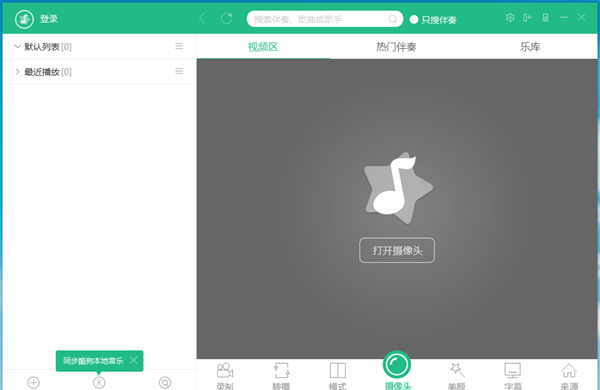Open the menu icon for 默认列表

pos(179,46)
